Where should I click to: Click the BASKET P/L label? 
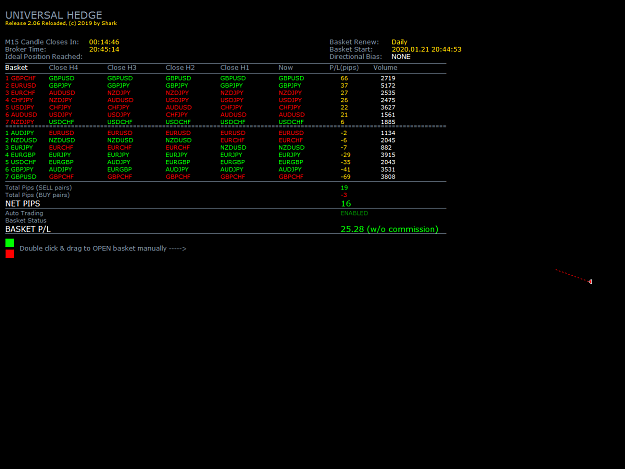[28, 229]
